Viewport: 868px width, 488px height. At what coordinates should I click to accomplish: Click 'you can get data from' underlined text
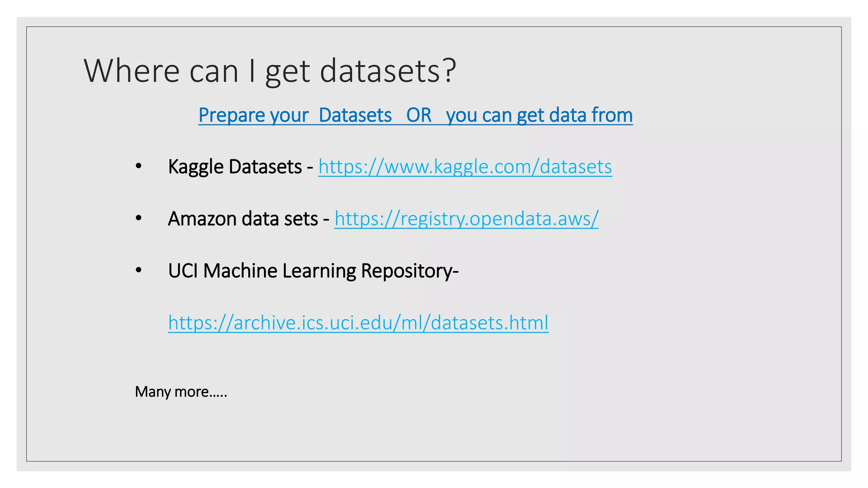point(539,116)
